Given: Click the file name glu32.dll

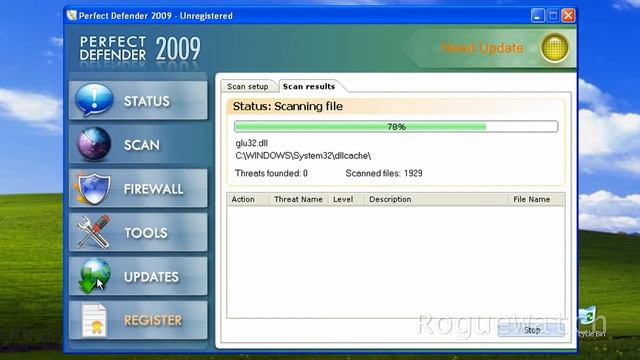Looking at the screenshot, I should pyautogui.click(x=251, y=143).
